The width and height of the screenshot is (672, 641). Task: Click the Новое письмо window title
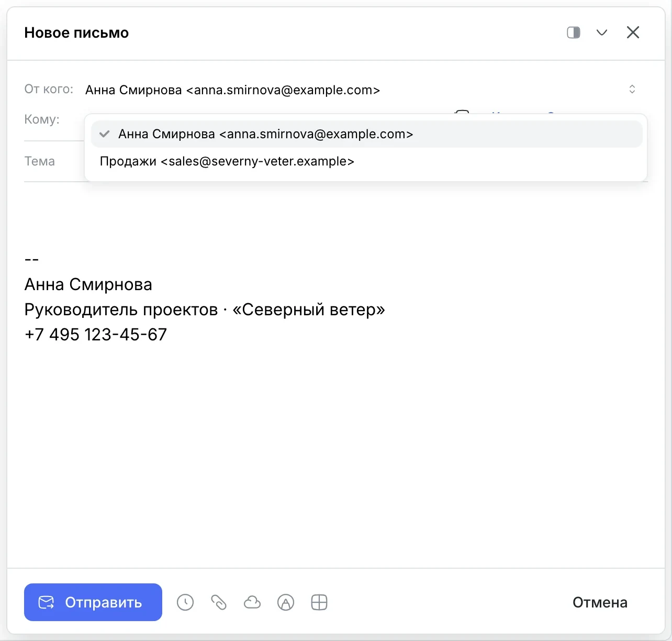pos(76,32)
